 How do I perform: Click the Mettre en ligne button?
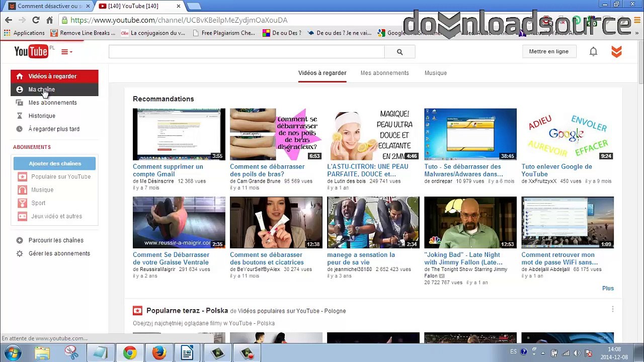pyautogui.click(x=548, y=51)
